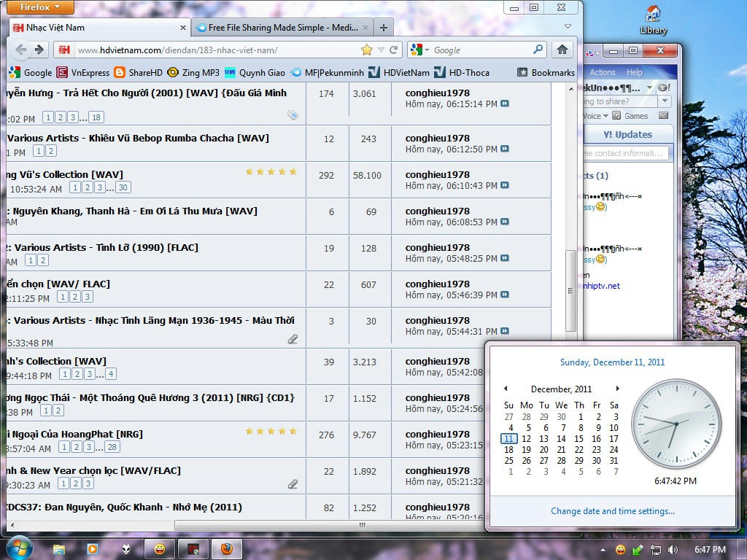Reload the page with the refresh icon

tap(393, 50)
